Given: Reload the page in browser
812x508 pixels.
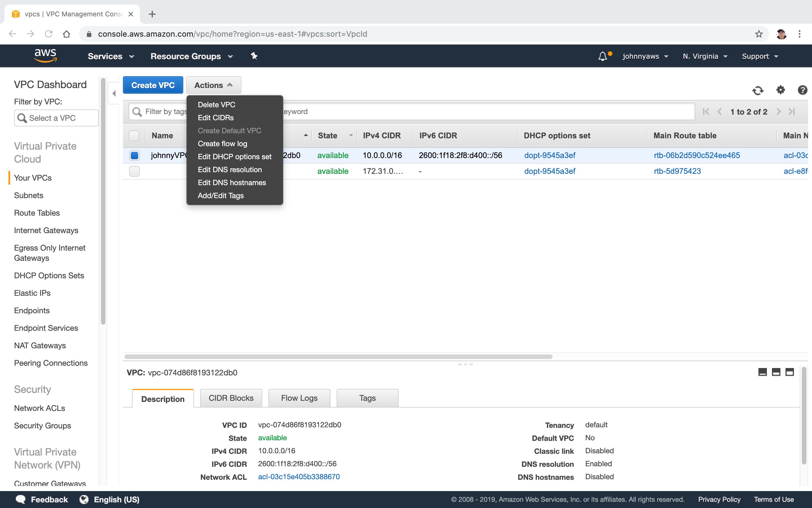Looking at the screenshot, I should [49, 34].
